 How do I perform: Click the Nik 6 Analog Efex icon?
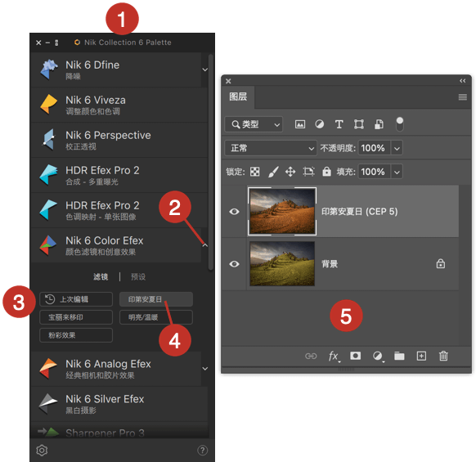[48, 369]
